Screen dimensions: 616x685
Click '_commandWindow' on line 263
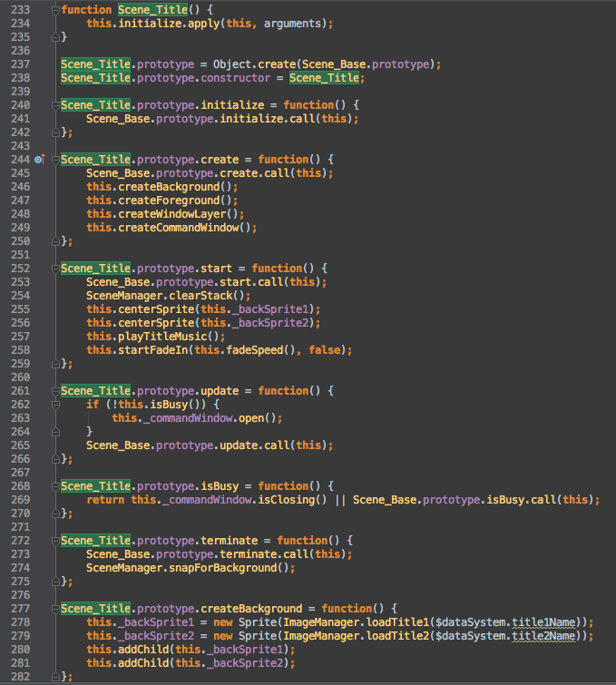[x=188, y=418]
